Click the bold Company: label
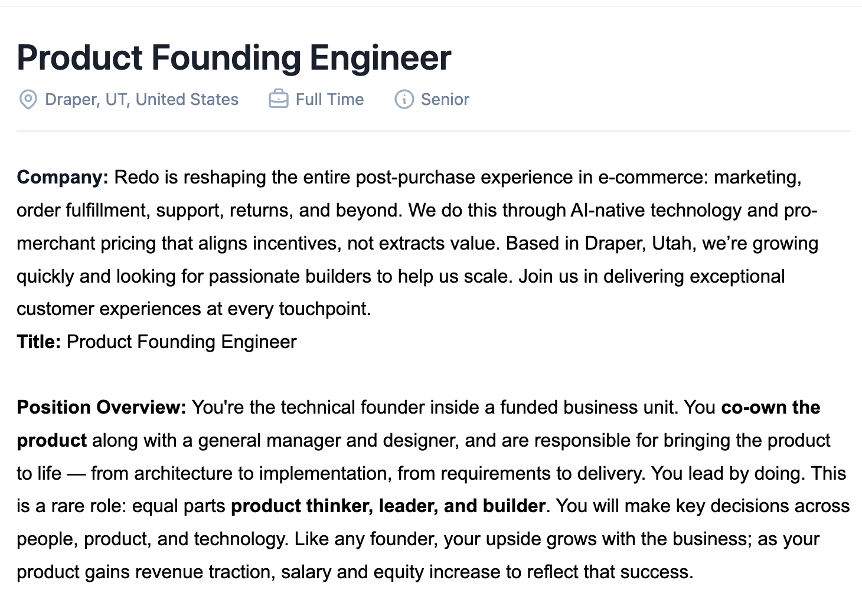Viewport: 862px width, 616px height. tap(63, 177)
